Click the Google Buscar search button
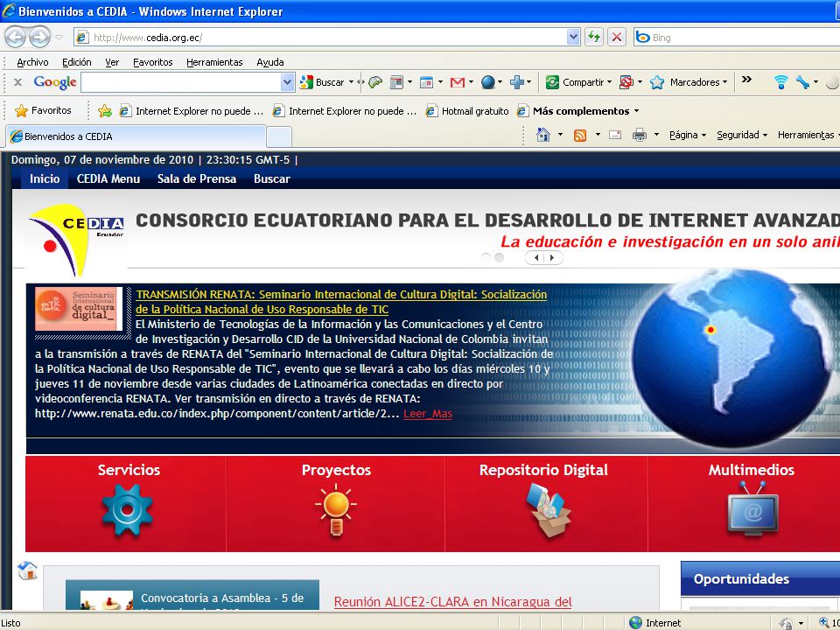The image size is (840, 630). pos(323,82)
